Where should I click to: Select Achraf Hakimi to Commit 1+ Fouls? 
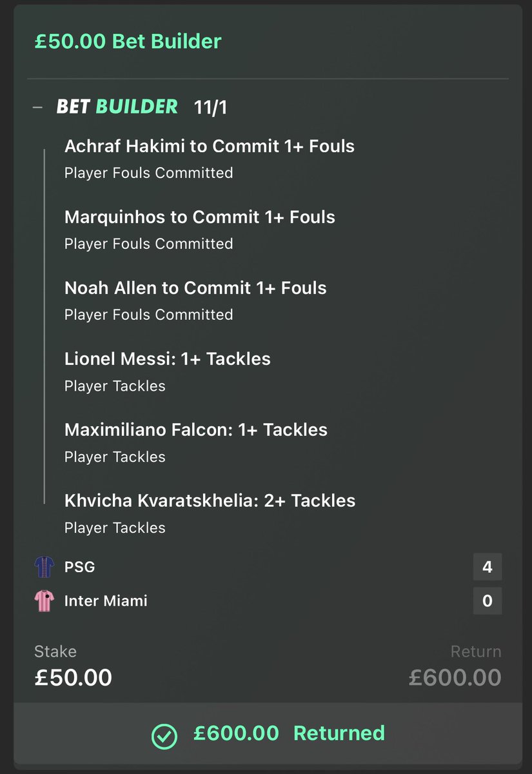209,146
